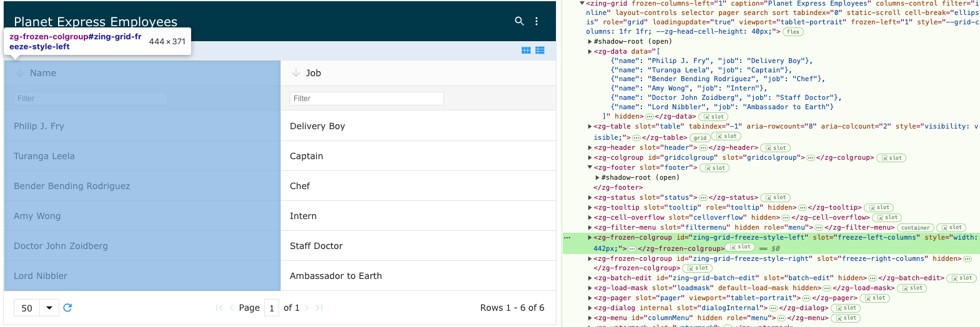This screenshot has height=327, width=980.
Task: Open the grid search magnifier icon
Action: coord(519,21)
